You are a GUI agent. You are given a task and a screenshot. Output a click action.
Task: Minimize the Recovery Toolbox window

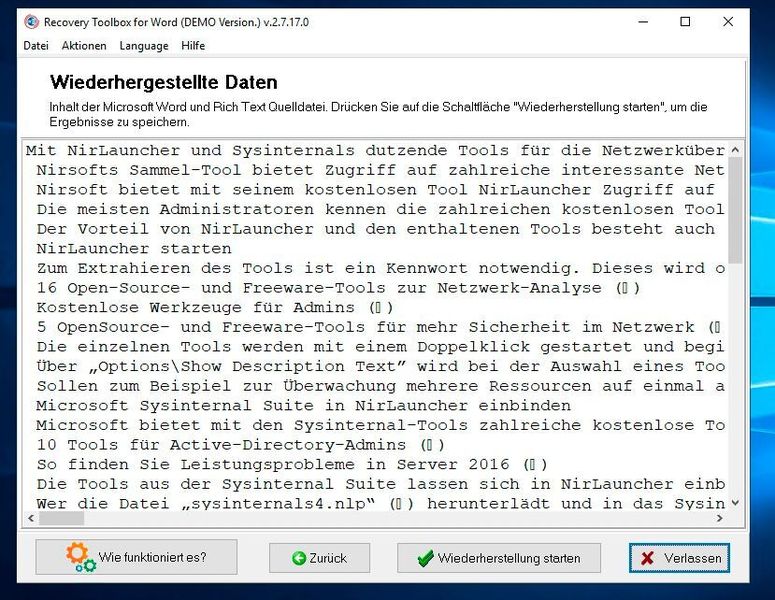coord(643,22)
